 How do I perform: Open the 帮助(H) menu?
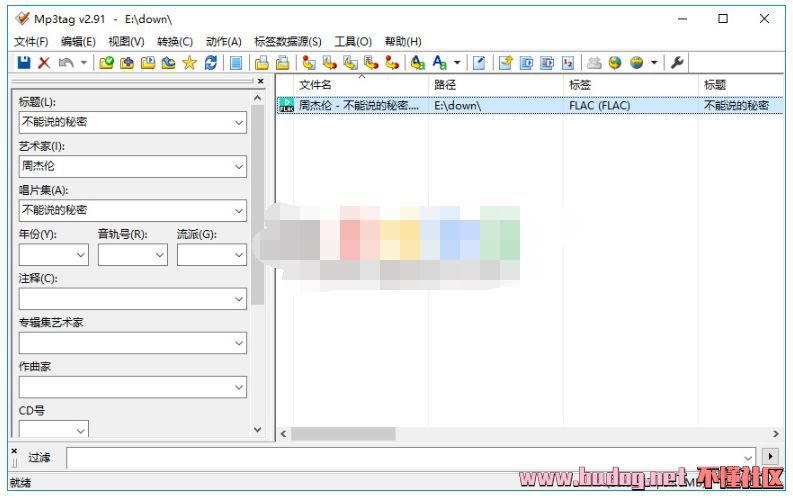(x=403, y=41)
